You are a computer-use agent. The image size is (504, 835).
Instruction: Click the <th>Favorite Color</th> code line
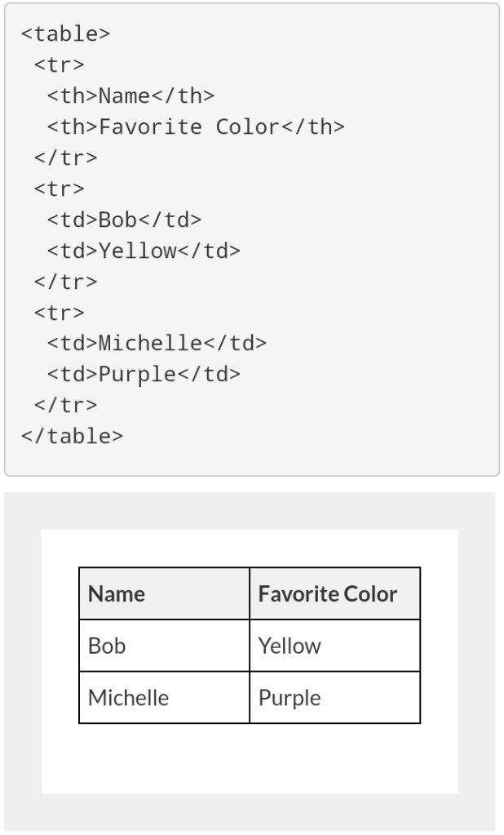tap(196, 127)
